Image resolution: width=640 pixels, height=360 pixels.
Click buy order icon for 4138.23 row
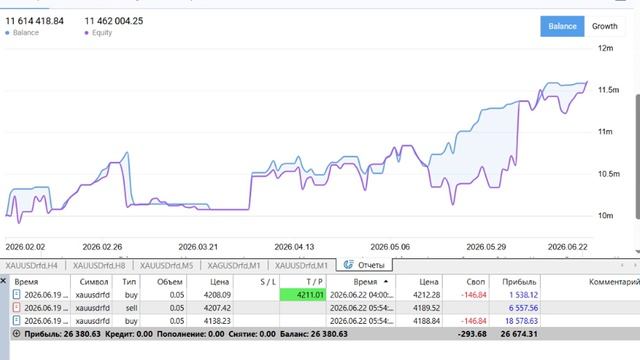(x=16, y=320)
